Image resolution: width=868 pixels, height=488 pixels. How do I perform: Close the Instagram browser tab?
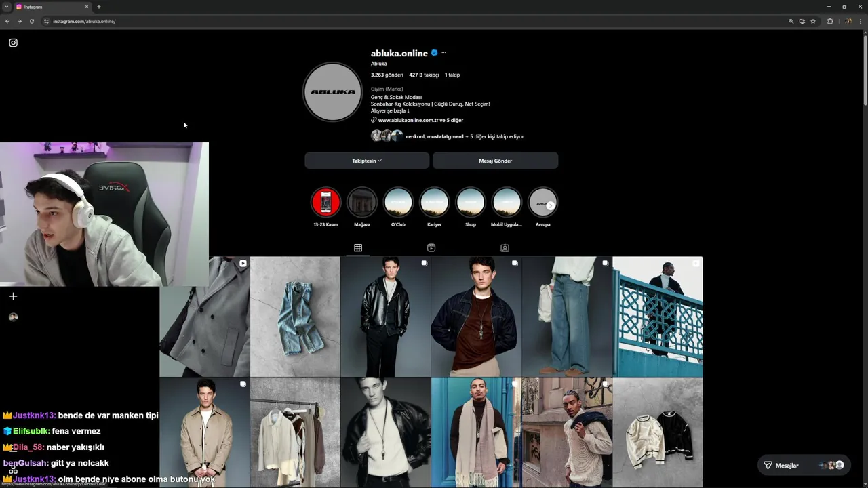tap(87, 7)
